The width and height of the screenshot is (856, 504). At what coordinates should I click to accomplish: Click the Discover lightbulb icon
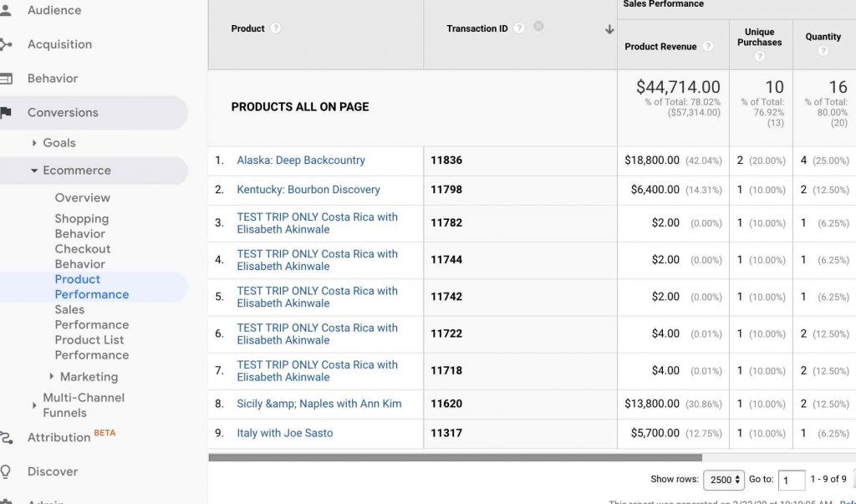(6, 471)
